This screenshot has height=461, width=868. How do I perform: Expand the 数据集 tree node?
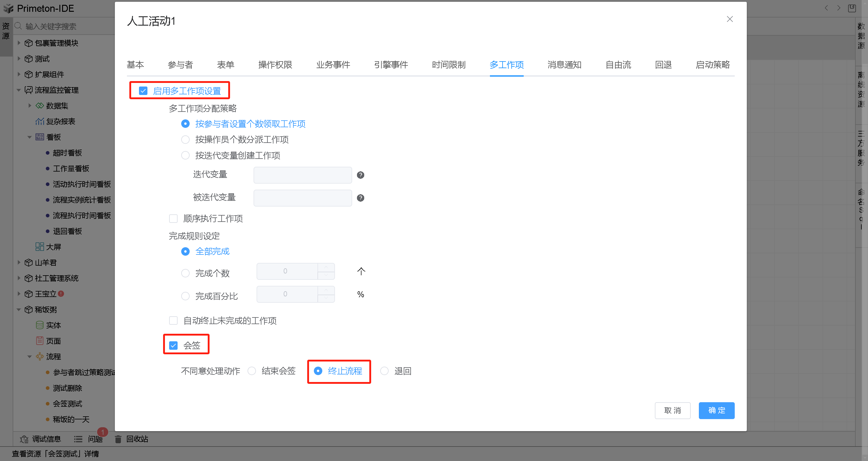click(x=30, y=106)
